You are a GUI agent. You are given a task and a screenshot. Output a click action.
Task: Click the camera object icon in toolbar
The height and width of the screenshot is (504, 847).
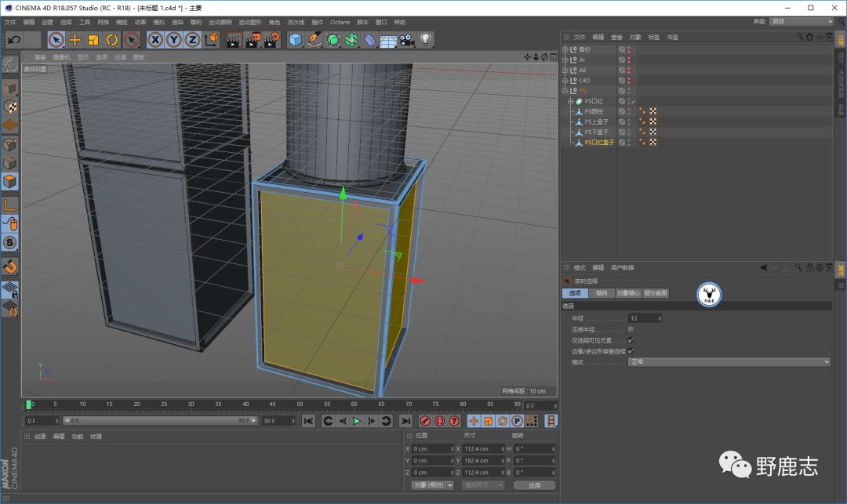click(x=407, y=40)
